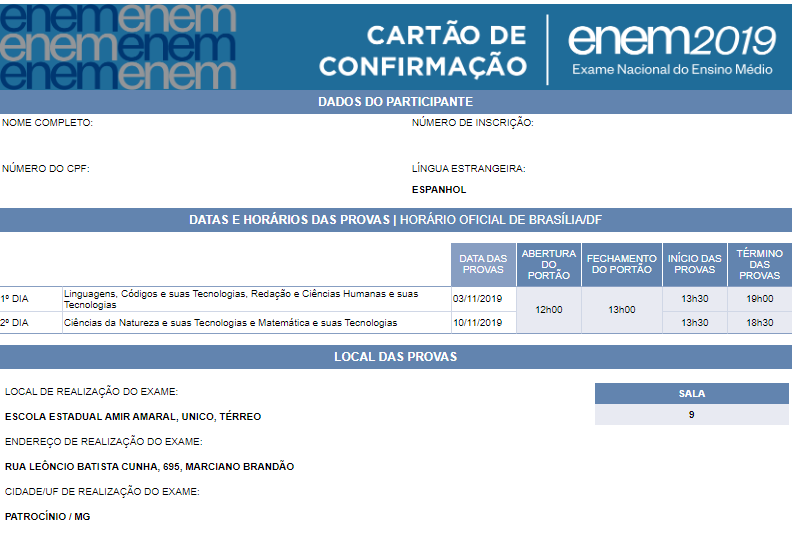Image resolution: width=804 pixels, height=538 pixels.
Task: Click the ABERTURA DO PORTÃO column header
Action: [549, 265]
